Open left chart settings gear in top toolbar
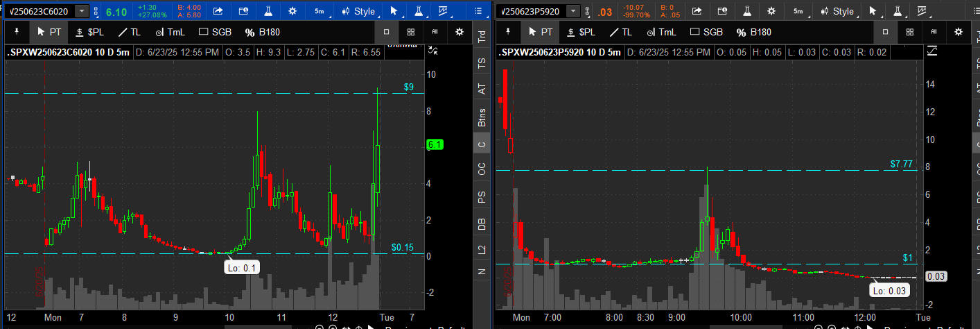 coord(292,11)
